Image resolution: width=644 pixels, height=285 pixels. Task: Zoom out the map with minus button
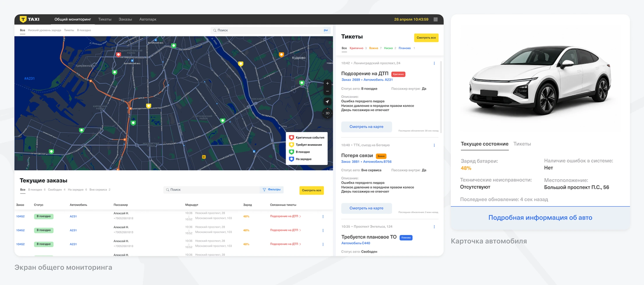[328, 91]
